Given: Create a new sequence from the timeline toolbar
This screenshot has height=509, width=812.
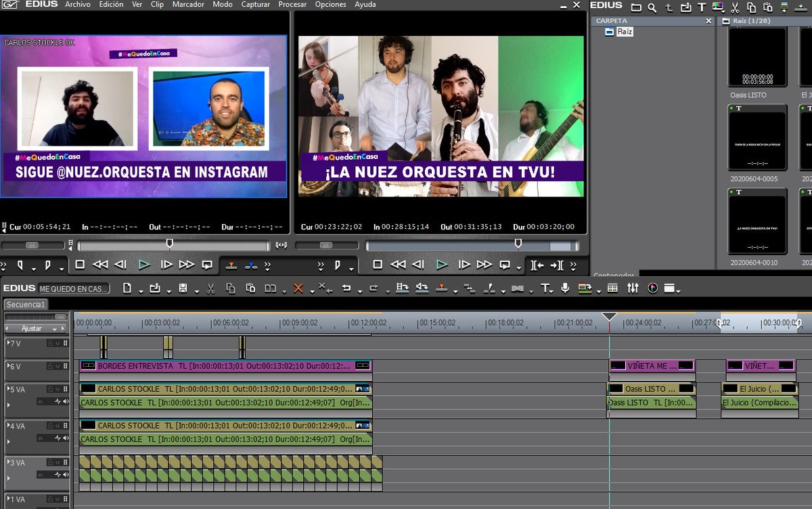Looking at the screenshot, I should coord(127,288).
